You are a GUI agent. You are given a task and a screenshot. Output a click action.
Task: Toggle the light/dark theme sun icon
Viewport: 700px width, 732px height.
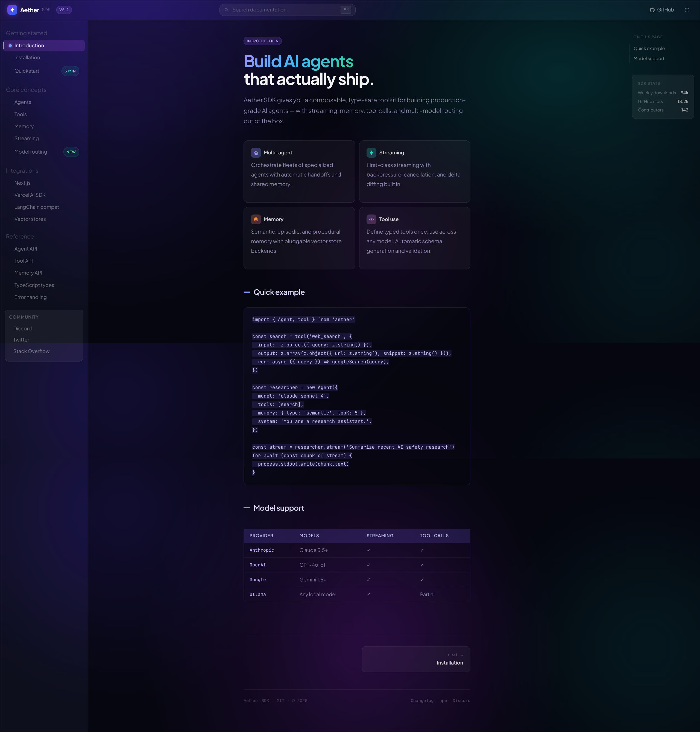687,10
